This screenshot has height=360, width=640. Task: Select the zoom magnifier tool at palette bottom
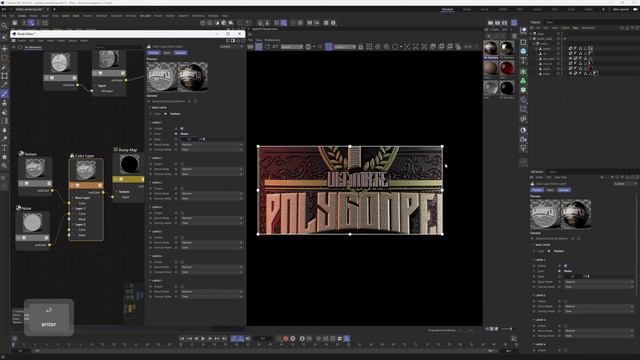(x=4, y=166)
